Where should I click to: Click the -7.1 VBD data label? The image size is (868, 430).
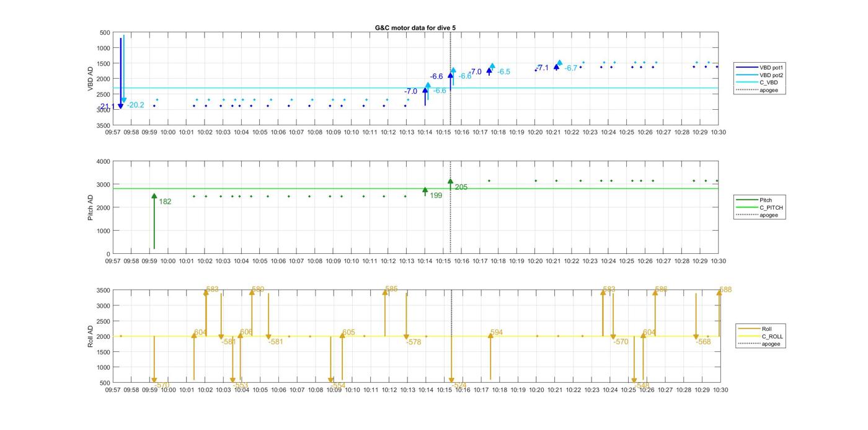point(542,68)
